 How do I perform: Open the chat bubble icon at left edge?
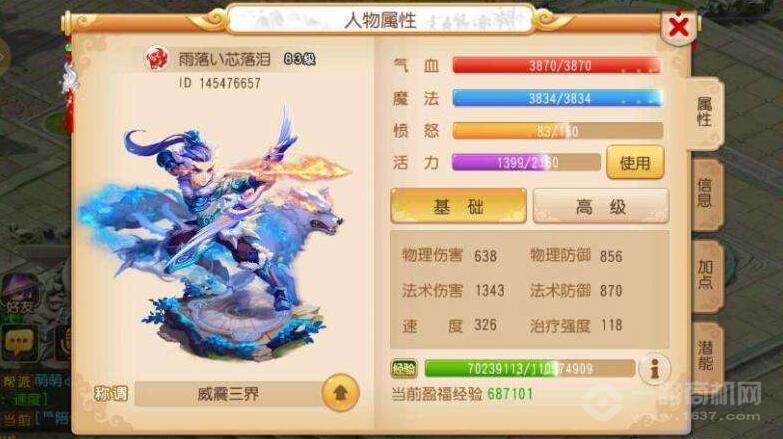[18, 342]
